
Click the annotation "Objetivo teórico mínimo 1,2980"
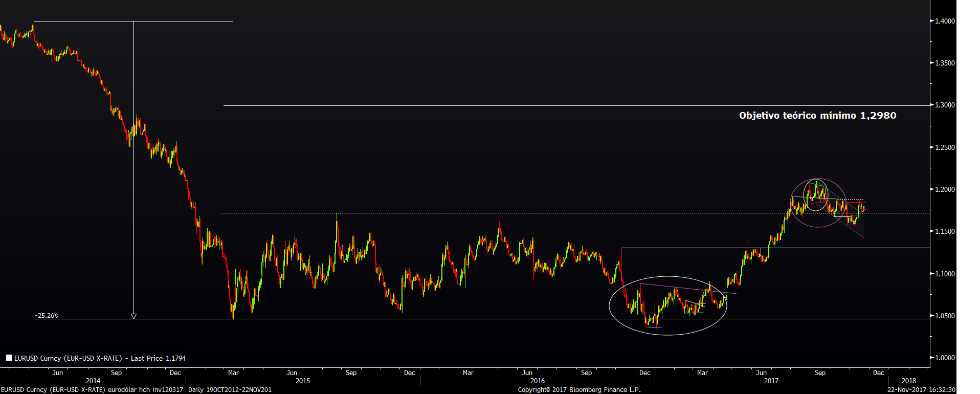click(817, 116)
